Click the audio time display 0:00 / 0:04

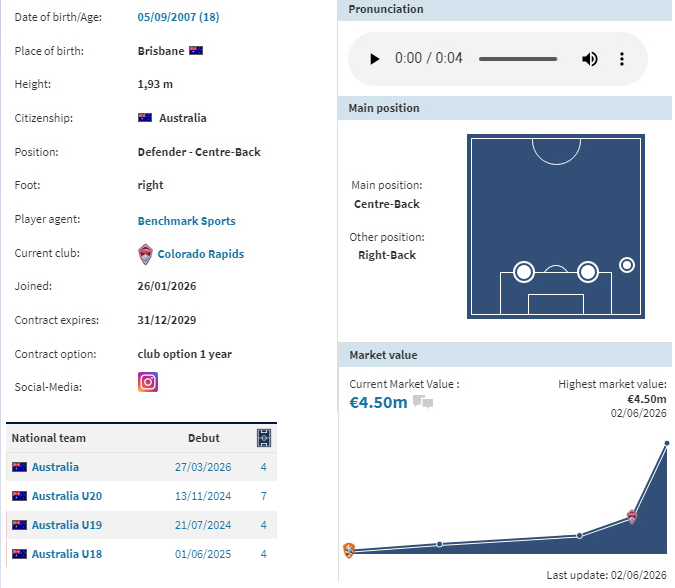[429, 58]
